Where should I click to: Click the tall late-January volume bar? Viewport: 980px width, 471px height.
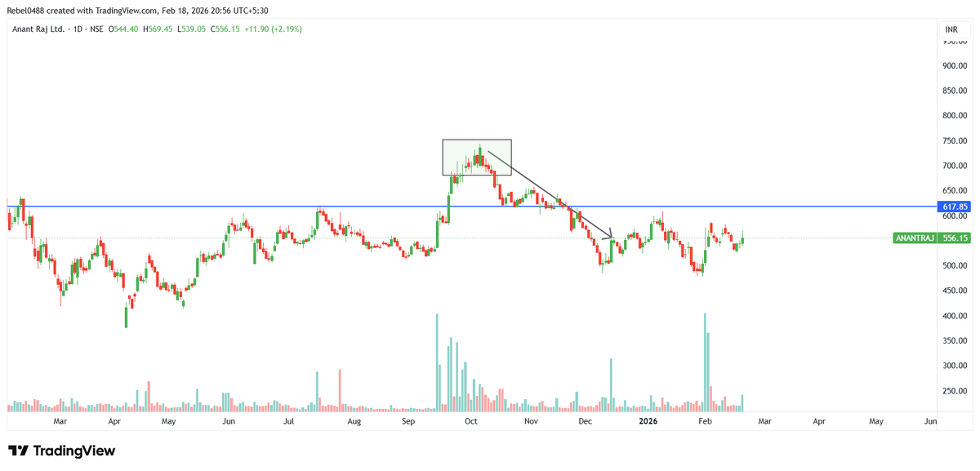pyautogui.click(x=704, y=362)
